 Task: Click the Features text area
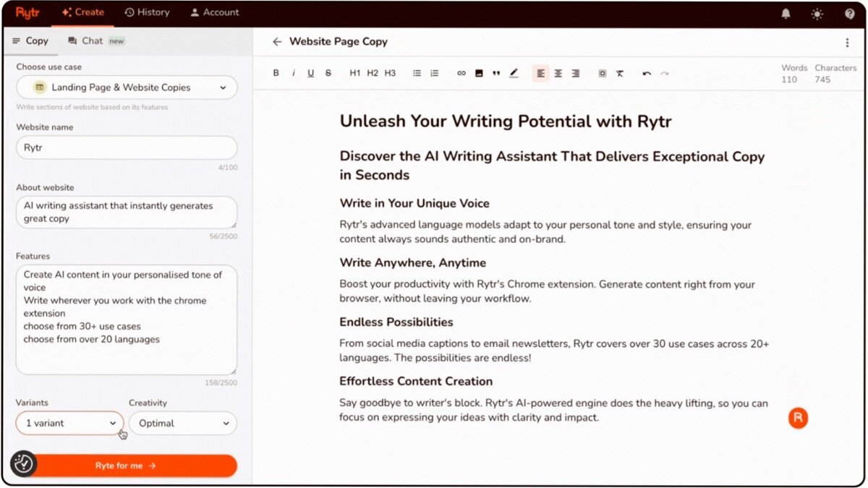127,320
